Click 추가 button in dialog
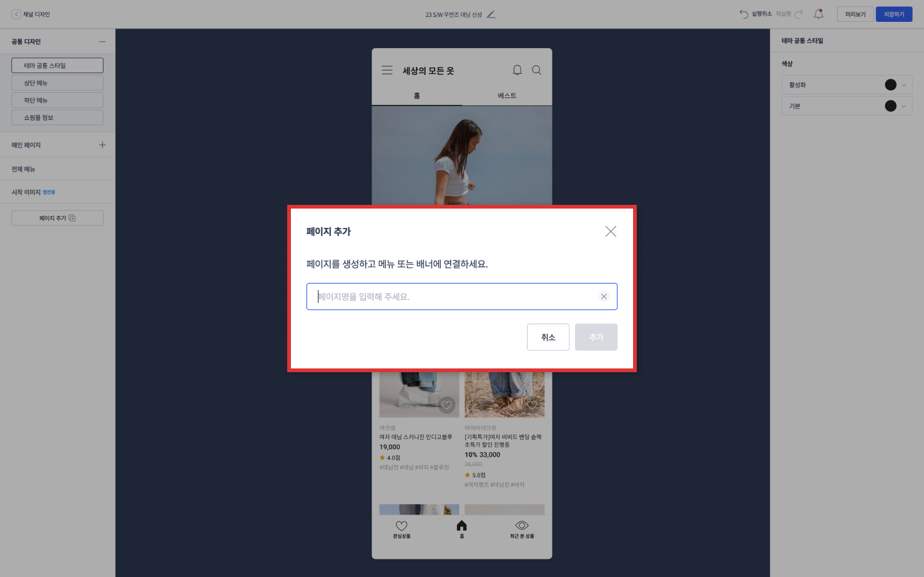Viewport: 924px width, 577px height. (x=596, y=337)
